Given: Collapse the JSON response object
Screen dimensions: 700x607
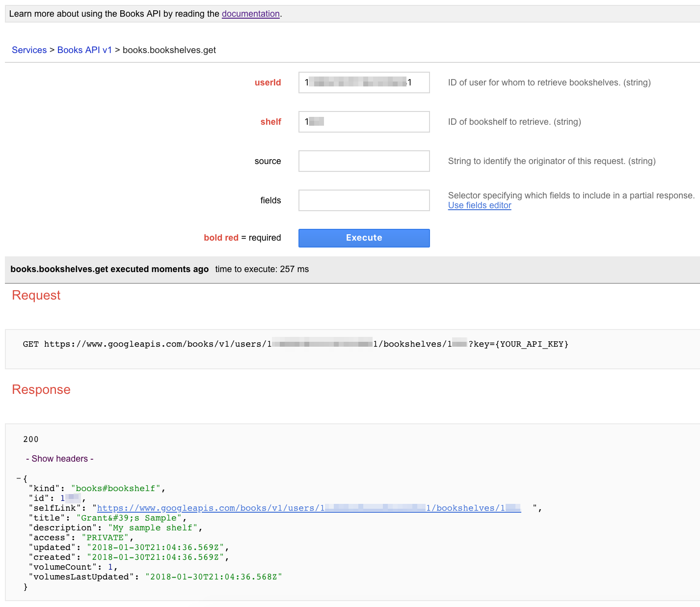Looking at the screenshot, I should click(x=19, y=478).
